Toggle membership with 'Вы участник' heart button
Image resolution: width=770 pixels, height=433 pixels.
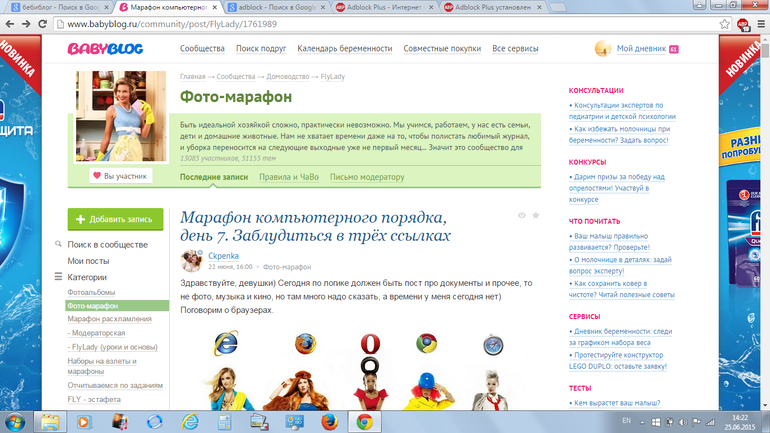121,176
